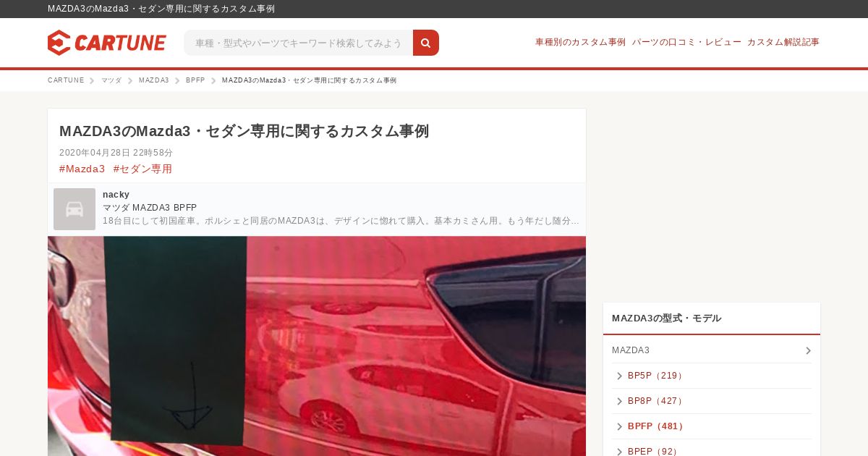Click last breadcrumb MAZDA3のMazda3 page title
This screenshot has height=456, width=868.
point(309,80)
